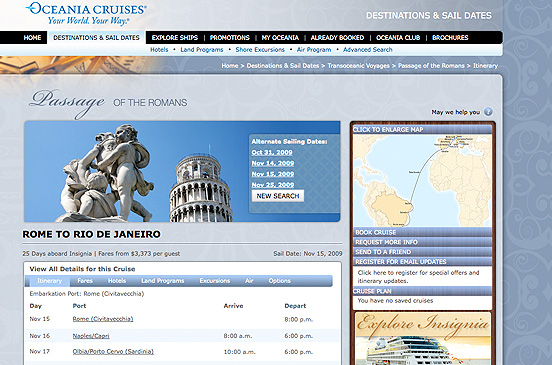Click the New Search button

(278, 196)
